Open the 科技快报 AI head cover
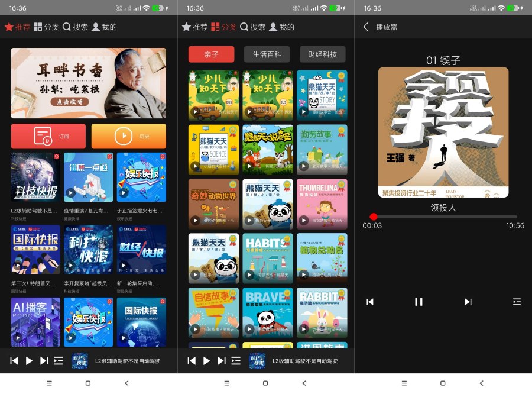Image resolution: width=532 pixels, height=394 pixels. 35,177
